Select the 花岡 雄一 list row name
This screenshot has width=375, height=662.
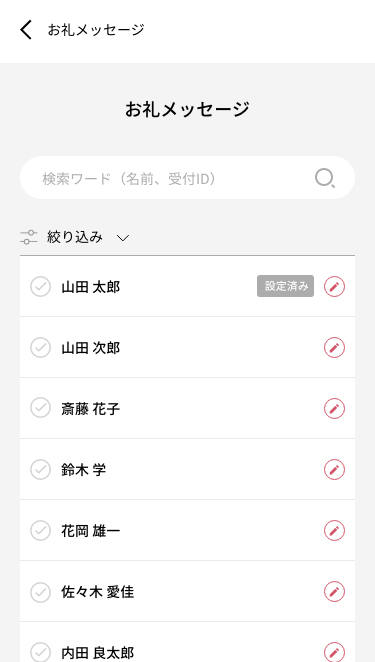coord(90,531)
